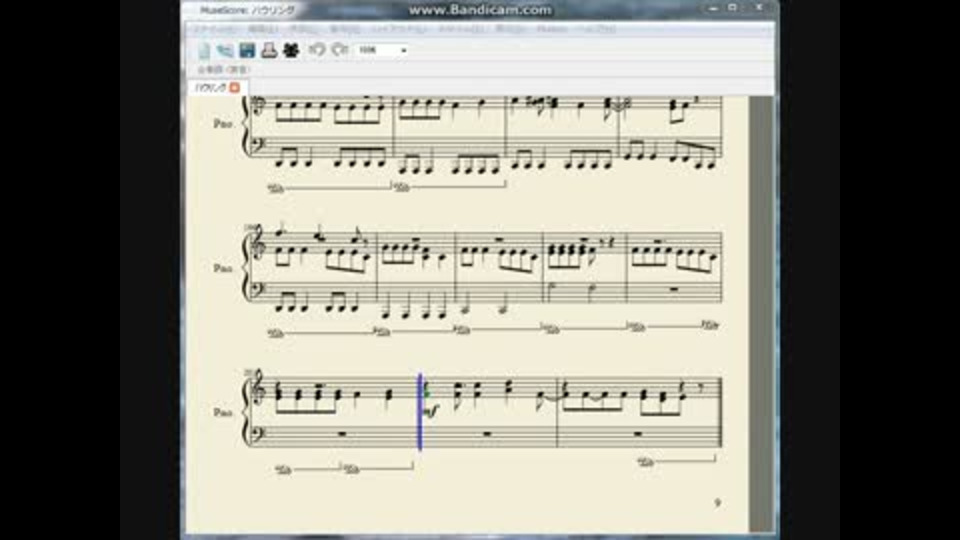Maximize the MuseScore window
960x540 pixels.
point(732,8)
